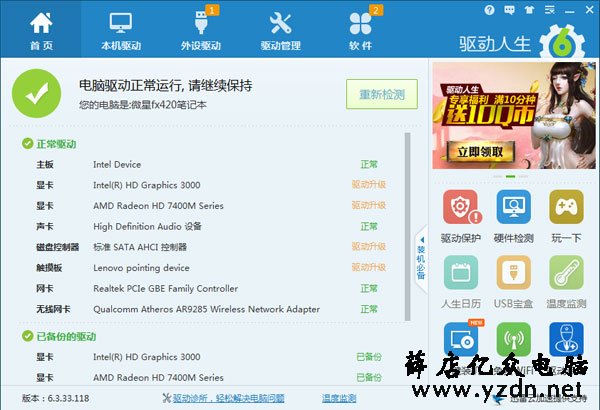The width and height of the screenshot is (600, 410).
Task: Click the help question mark icon
Action: point(489,10)
